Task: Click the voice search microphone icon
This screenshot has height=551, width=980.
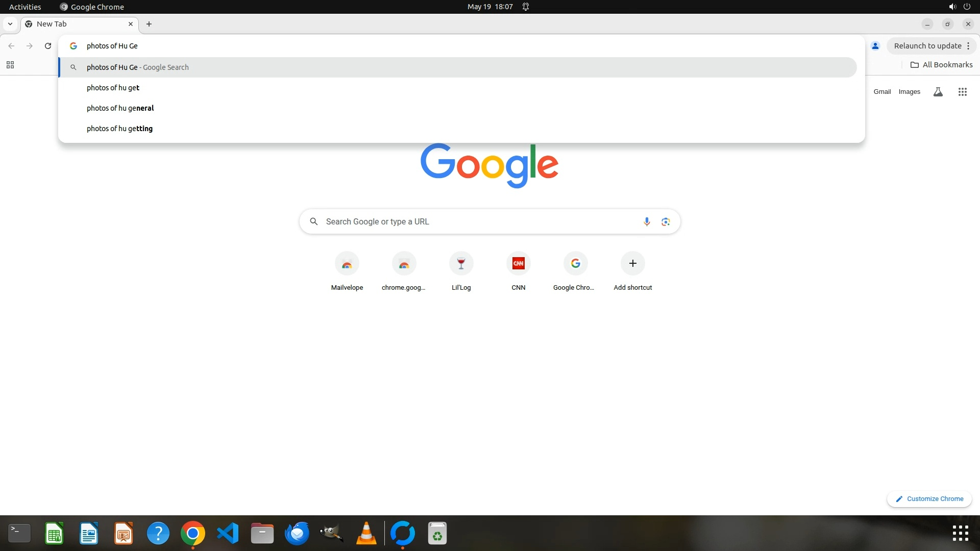Action: coord(647,221)
